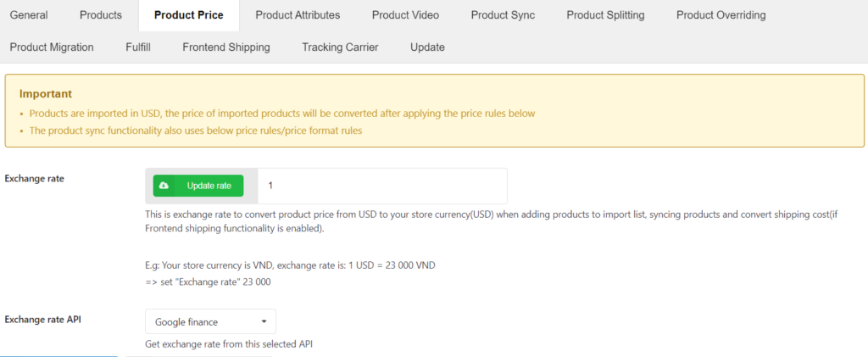This screenshot has width=868, height=357.
Task: Click the cloud download icon on Update rate
Action: [x=164, y=186]
